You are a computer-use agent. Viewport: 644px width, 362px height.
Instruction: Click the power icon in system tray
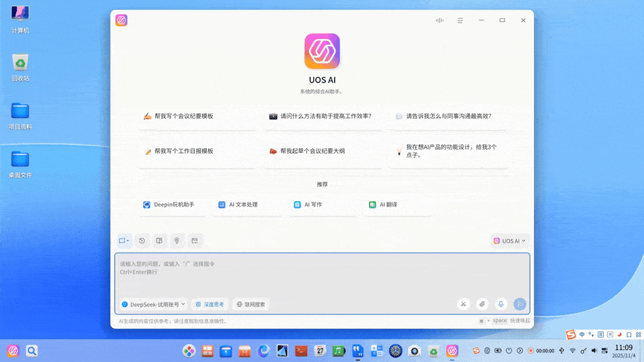[x=509, y=351]
